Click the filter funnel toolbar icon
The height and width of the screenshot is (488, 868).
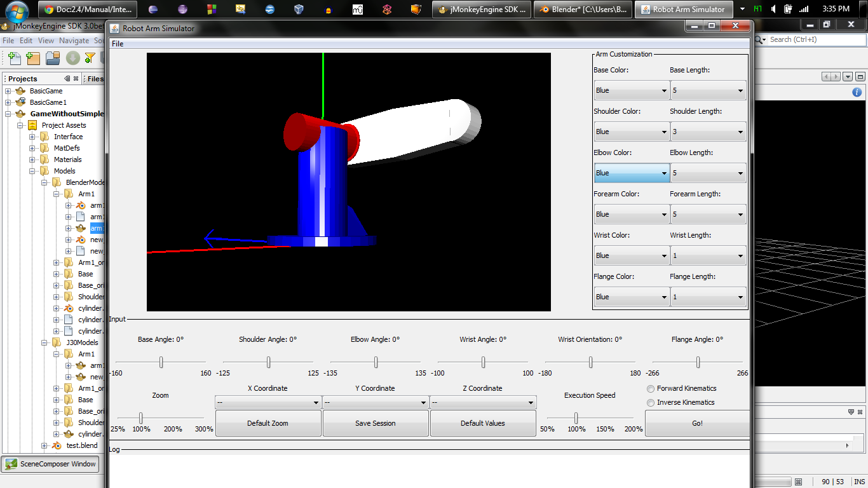(90, 58)
